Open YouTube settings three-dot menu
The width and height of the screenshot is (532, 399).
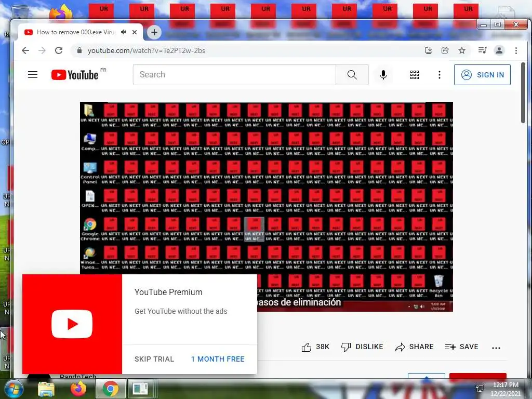click(440, 75)
